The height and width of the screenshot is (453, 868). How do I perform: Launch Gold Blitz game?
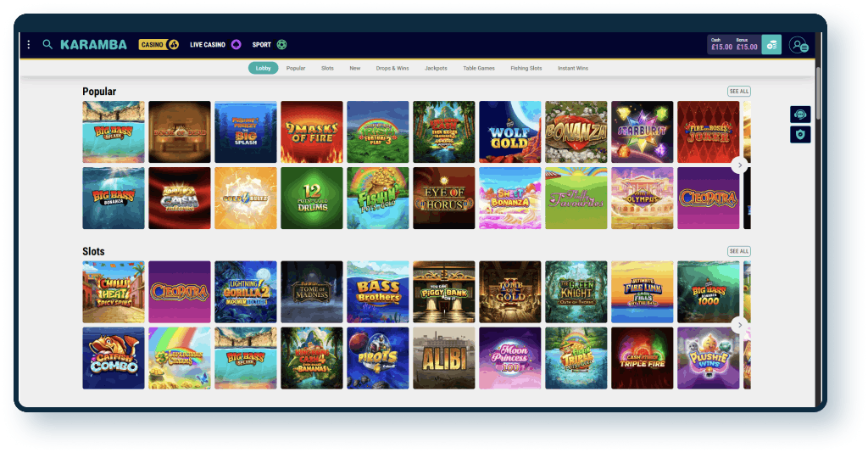(x=246, y=199)
